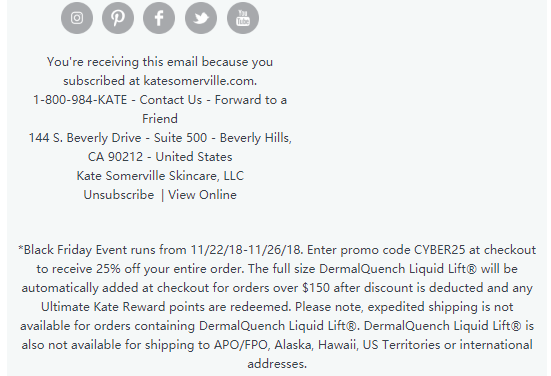Click the APO/FPO shipping text
The height and width of the screenshot is (376, 551).
pos(241,345)
